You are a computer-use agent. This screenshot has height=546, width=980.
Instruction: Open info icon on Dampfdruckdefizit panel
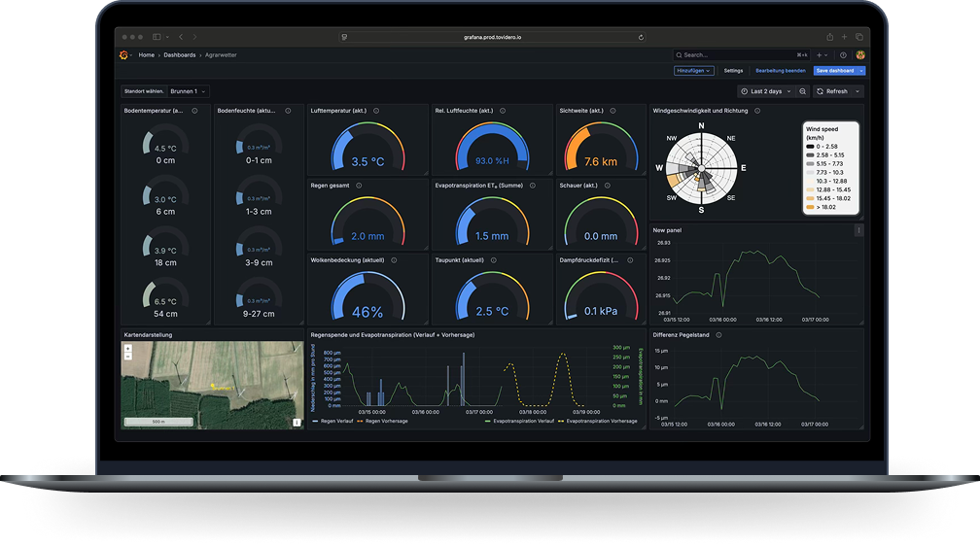(x=630, y=260)
